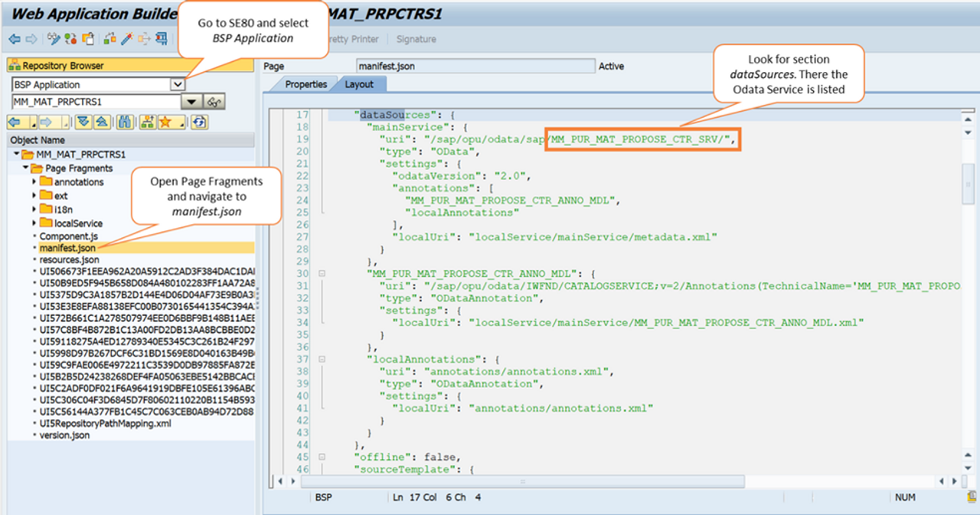Image resolution: width=980 pixels, height=515 pixels.
Task: Click the status bar icon right of NUM
Action: click(972, 497)
